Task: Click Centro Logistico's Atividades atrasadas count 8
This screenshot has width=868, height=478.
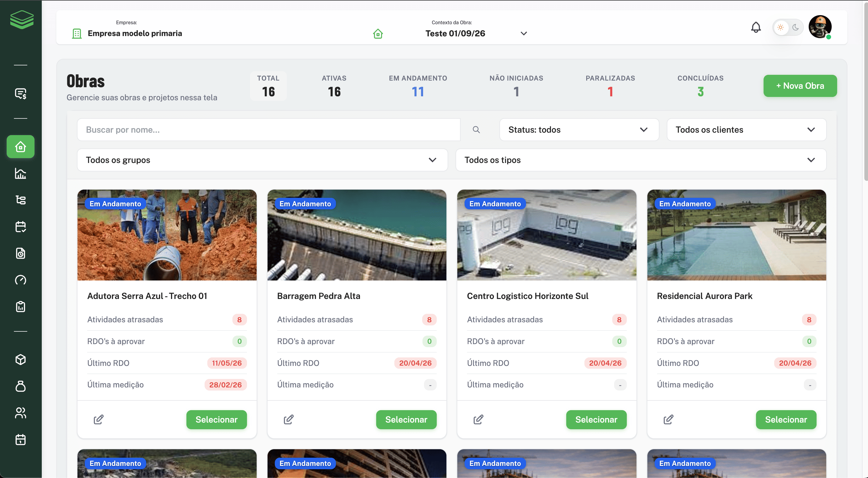Action: coord(619,320)
